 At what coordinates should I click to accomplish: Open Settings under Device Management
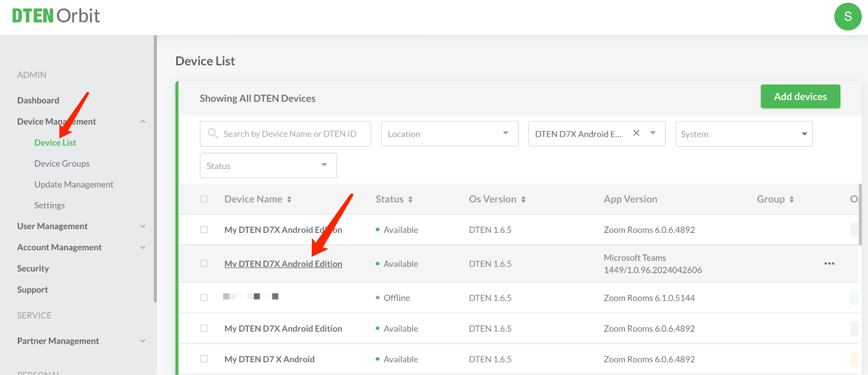point(49,205)
